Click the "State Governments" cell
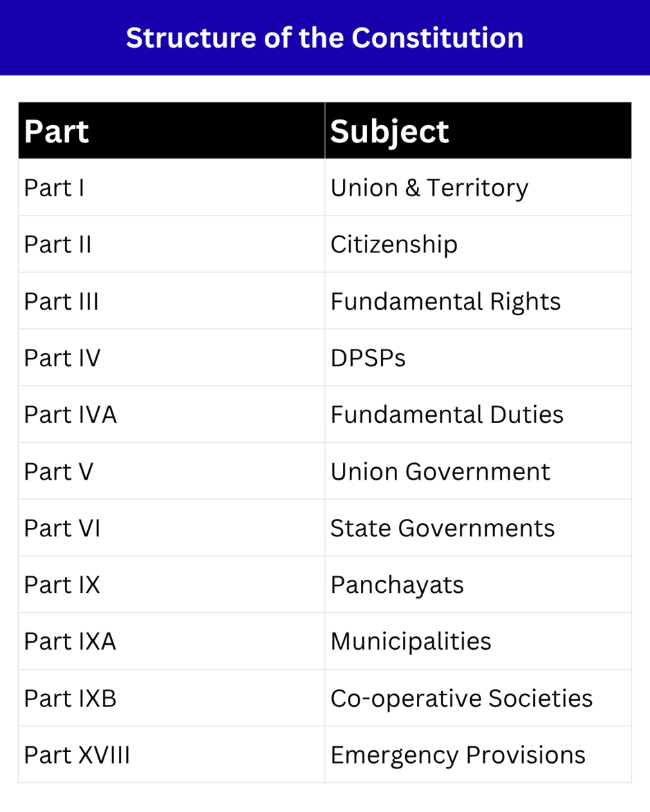Screen dimensions: 650x812 click(x=443, y=528)
